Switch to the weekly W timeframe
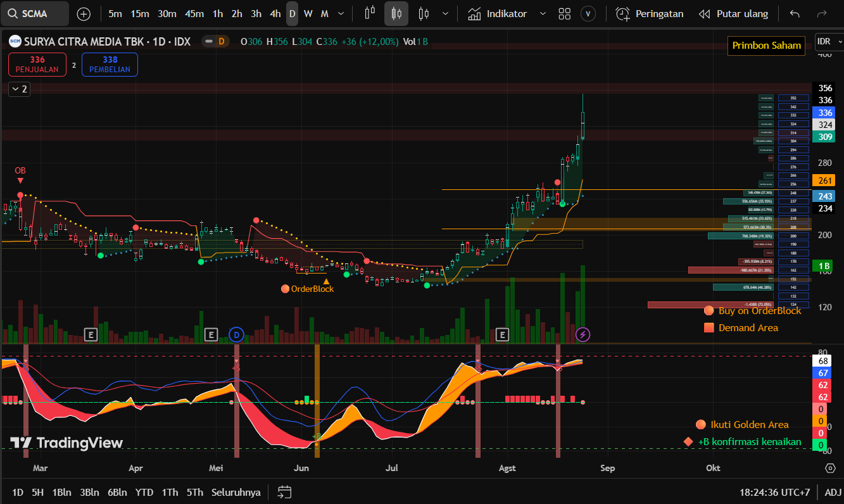The image size is (844, 504). pos(308,13)
